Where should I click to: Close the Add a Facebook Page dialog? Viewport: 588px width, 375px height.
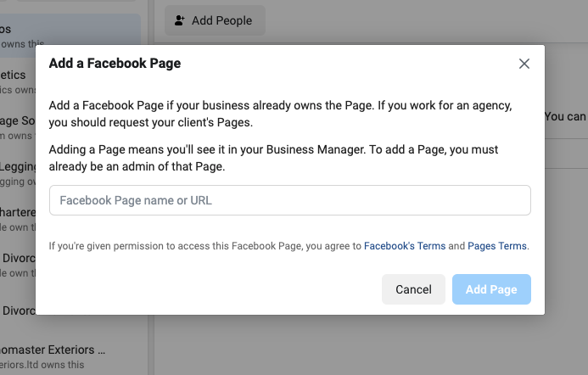tap(524, 64)
